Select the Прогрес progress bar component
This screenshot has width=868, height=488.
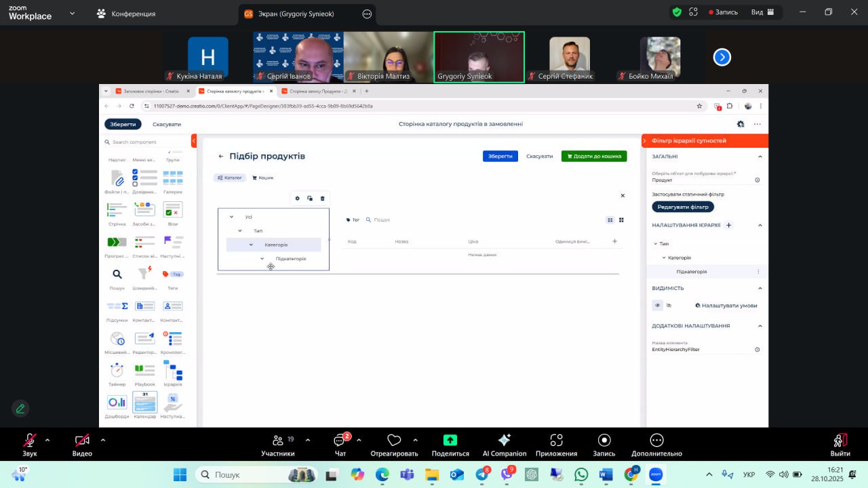pyautogui.click(x=117, y=242)
